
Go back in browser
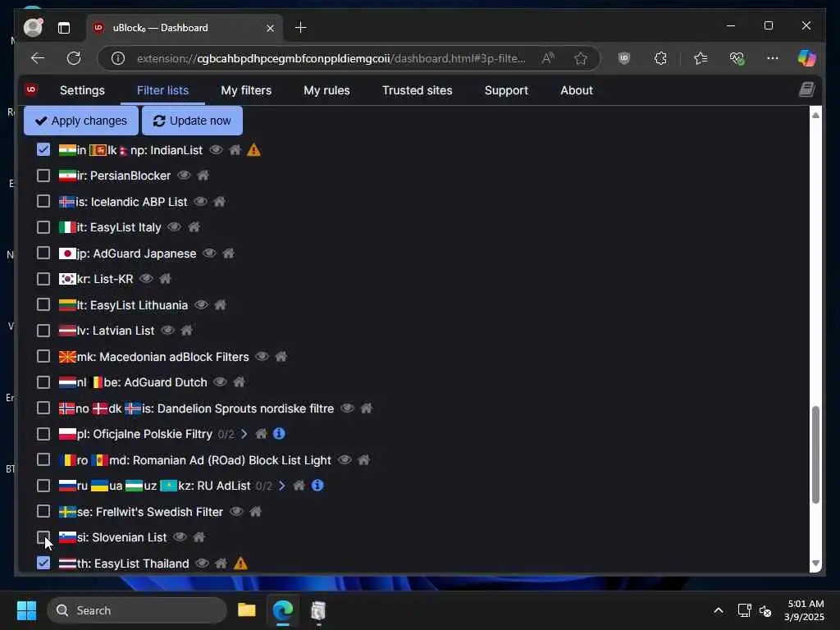[x=38, y=58]
